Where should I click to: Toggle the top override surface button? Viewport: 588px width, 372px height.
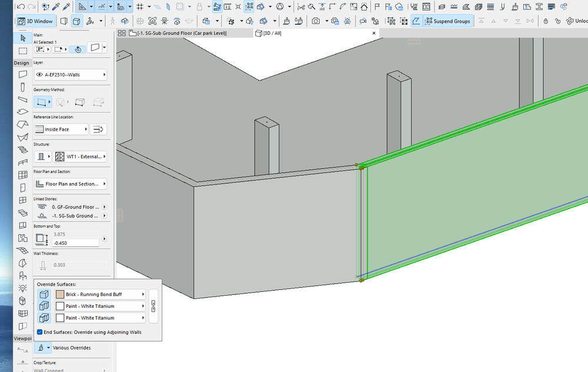point(45,294)
